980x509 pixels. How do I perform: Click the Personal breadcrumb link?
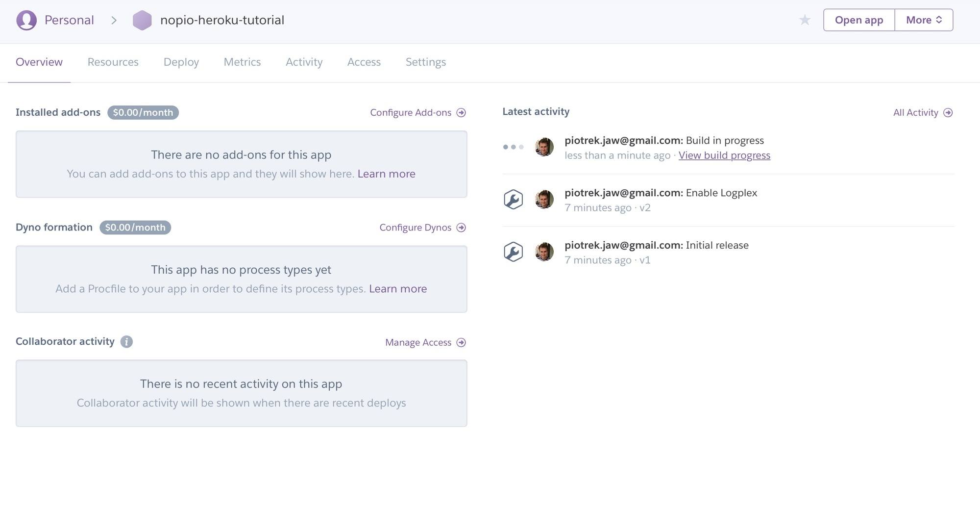[69, 20]
